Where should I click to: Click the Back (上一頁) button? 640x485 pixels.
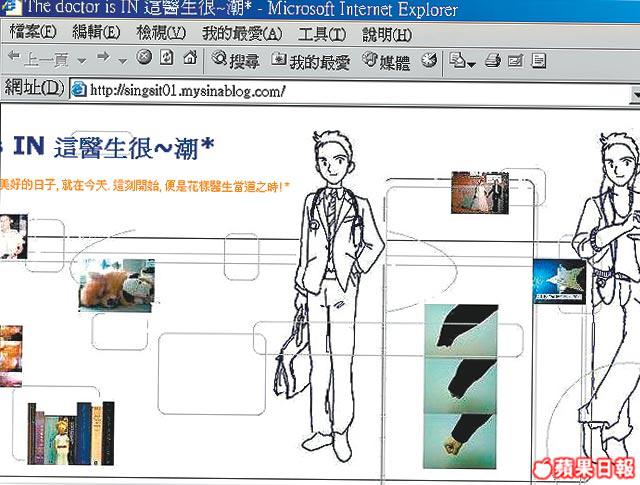38,60
